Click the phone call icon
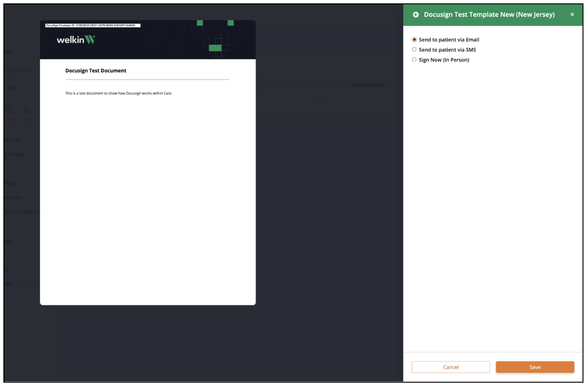 (27, 121)
